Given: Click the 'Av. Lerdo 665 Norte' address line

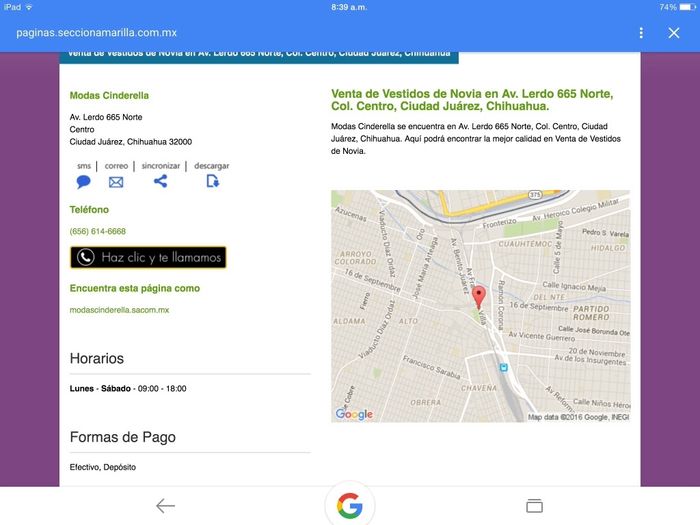Looking at the screenshot, I should click(106, 117).
